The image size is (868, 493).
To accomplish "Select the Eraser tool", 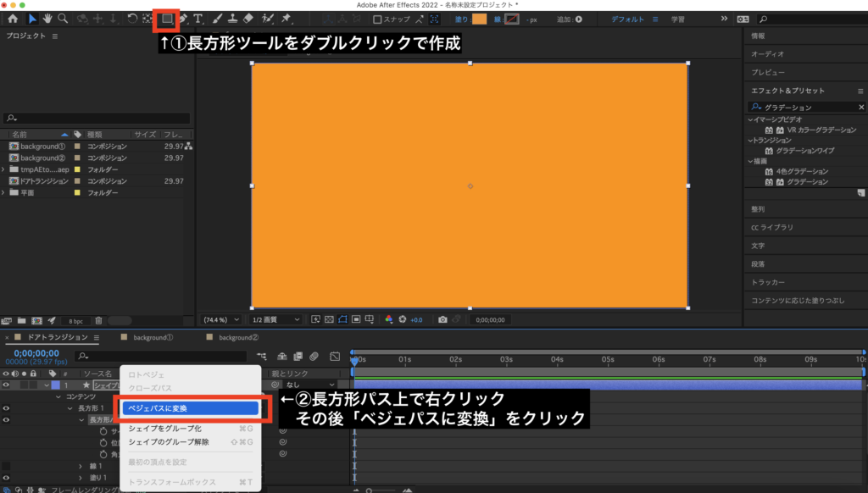I will click(248, 18).
